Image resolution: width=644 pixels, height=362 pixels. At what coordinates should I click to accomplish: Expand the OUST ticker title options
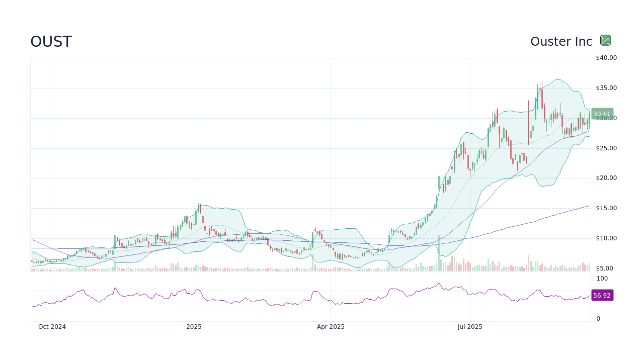(51, 42)
